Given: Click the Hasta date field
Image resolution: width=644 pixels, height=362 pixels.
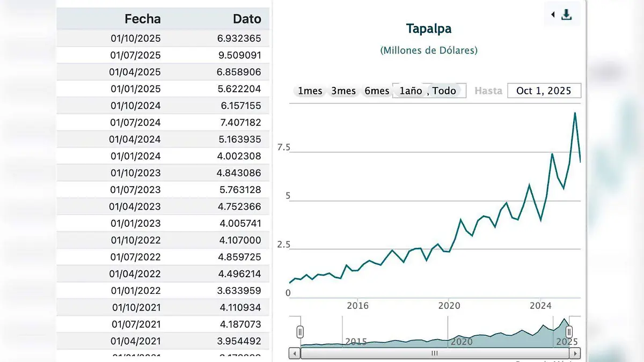Looking at the screenshot, I should click(x=544, y=91).
